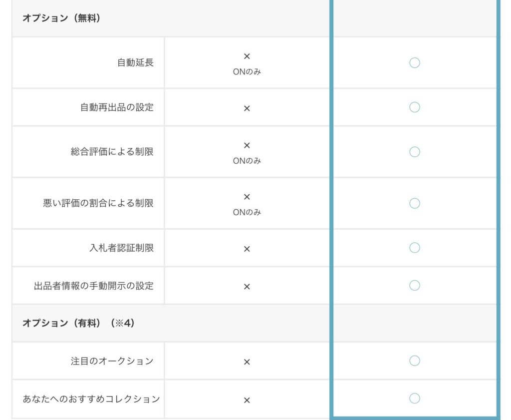Select the circle mark in 自動再出品の設定 row
The width and height of the screenshot is (511, 420).
[x=414, y=107]
